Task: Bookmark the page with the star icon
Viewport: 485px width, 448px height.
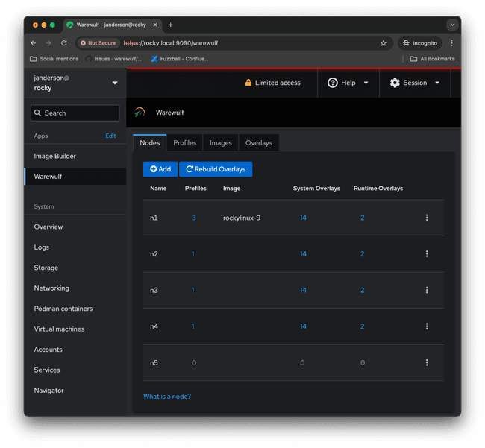Action: [384, 43]
